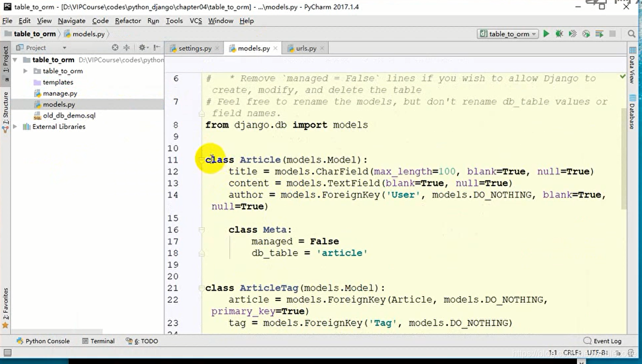Open the Tools menu
The width and height of the screenshot is (642, 364).
click(174, 21)
